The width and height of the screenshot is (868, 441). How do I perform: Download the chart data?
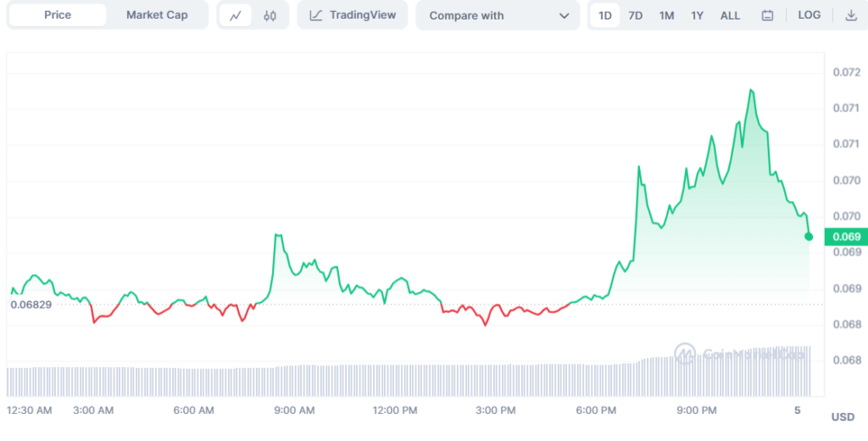[x=851, y=15]
